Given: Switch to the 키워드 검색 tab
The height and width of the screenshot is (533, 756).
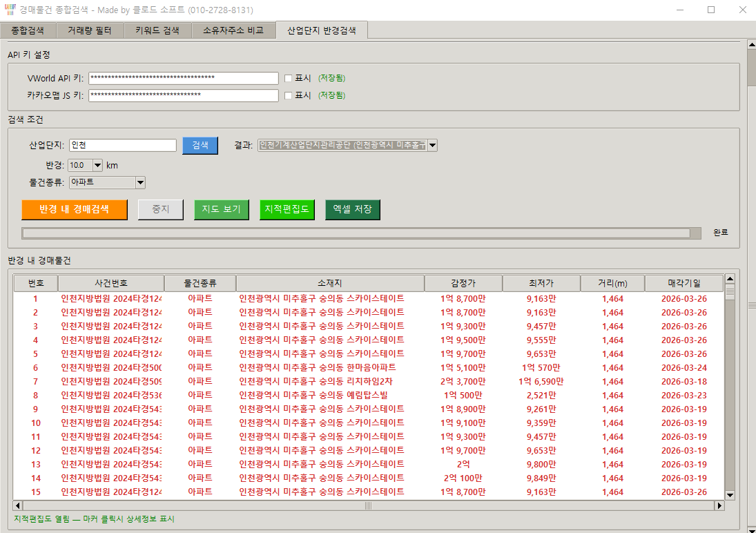Looking at the screenshot, I should click(157, 30).
